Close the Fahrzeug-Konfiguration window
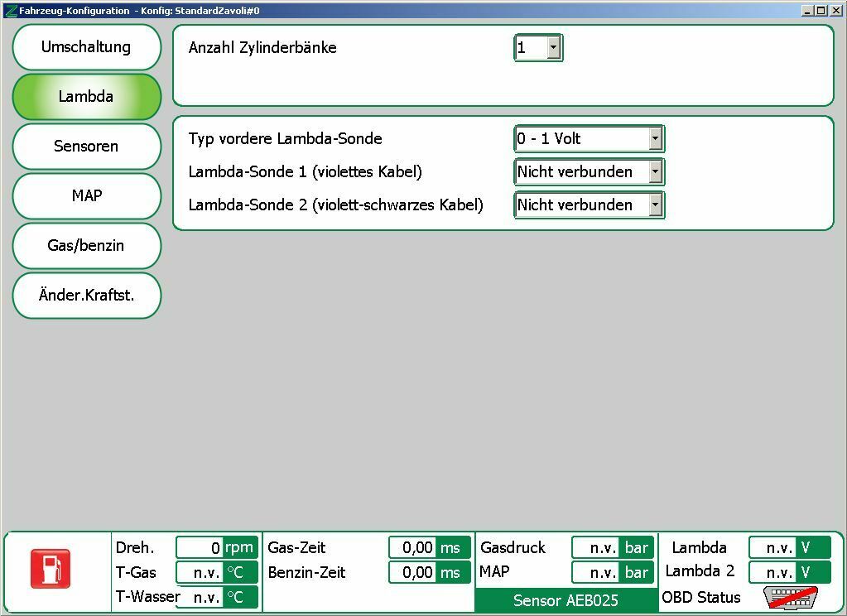 click(x=835, y=11)
